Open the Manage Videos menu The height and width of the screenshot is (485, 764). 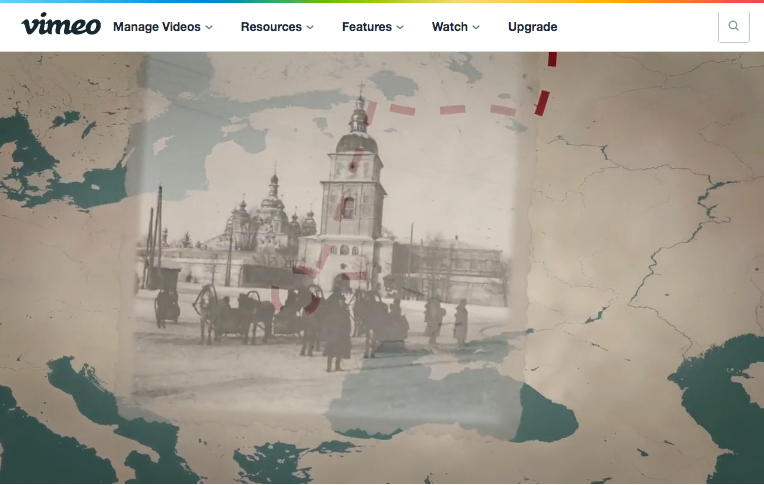(x=156, y=27)
